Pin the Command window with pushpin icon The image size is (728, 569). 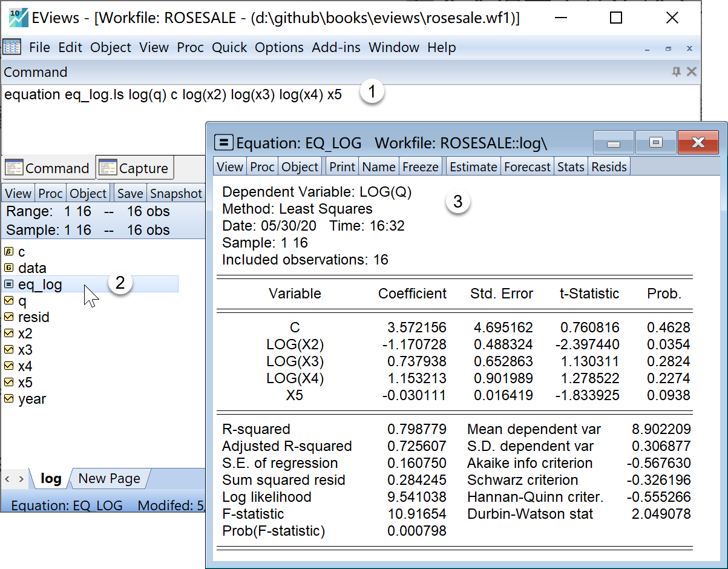[x=677, y=72]
